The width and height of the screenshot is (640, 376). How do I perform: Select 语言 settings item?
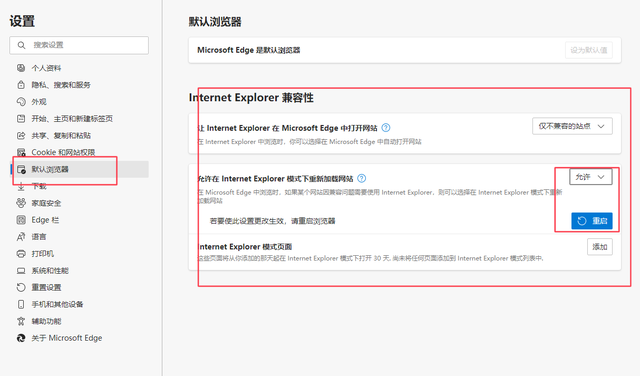[x=80, y=237]
